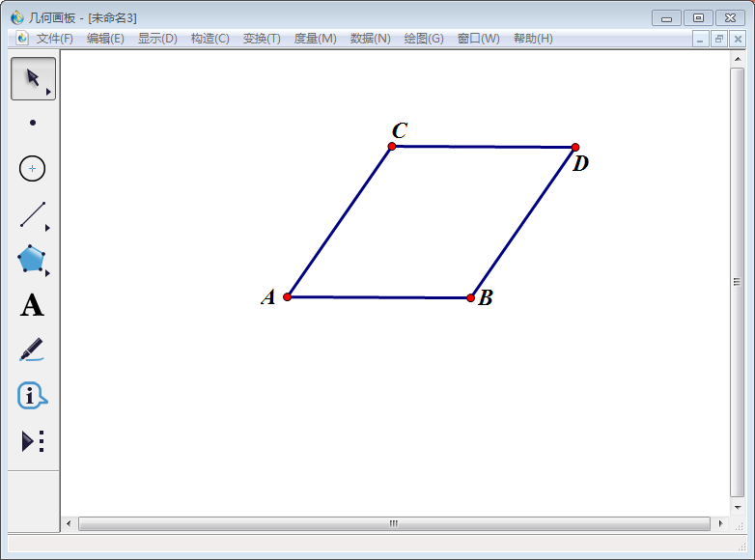Select red point B

point(470,298)
